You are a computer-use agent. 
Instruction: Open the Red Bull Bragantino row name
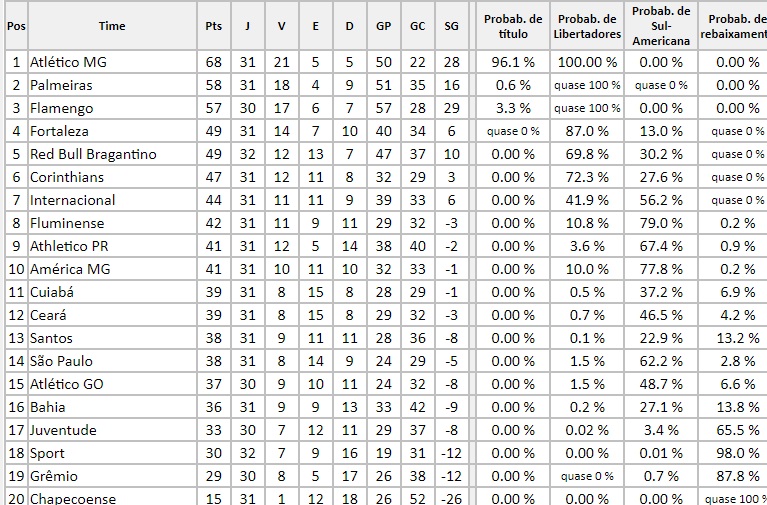click(93, 154)
